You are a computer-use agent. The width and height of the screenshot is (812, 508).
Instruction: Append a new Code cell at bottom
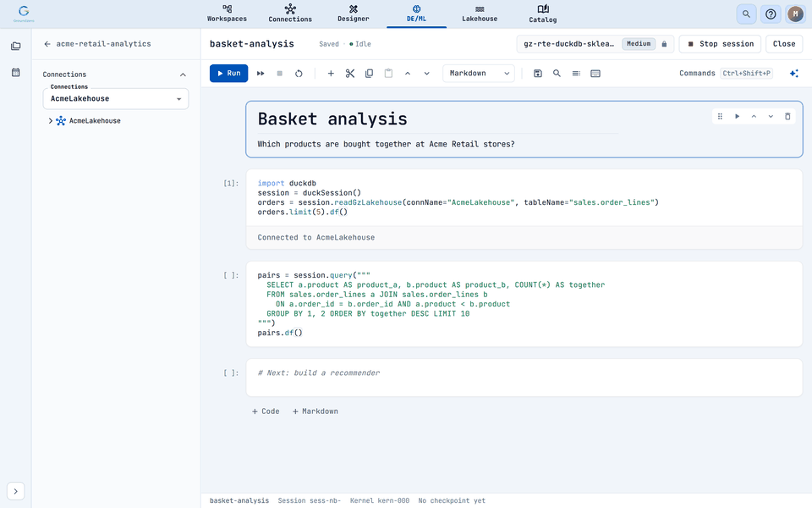(x=266, y=411)
